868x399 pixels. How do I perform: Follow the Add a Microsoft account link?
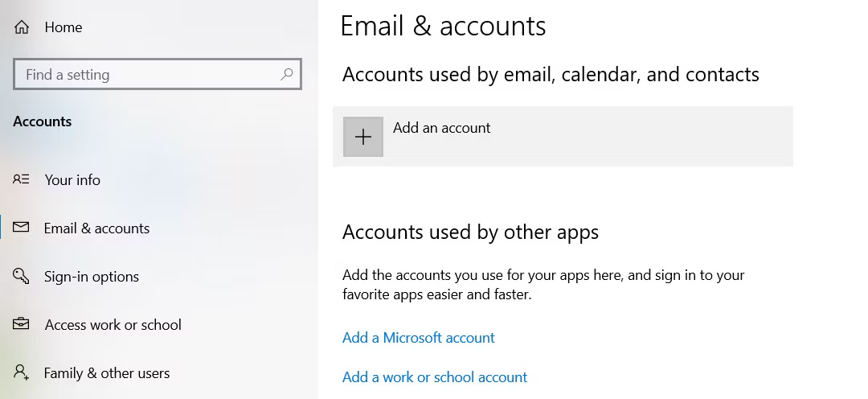coord(419,338)
